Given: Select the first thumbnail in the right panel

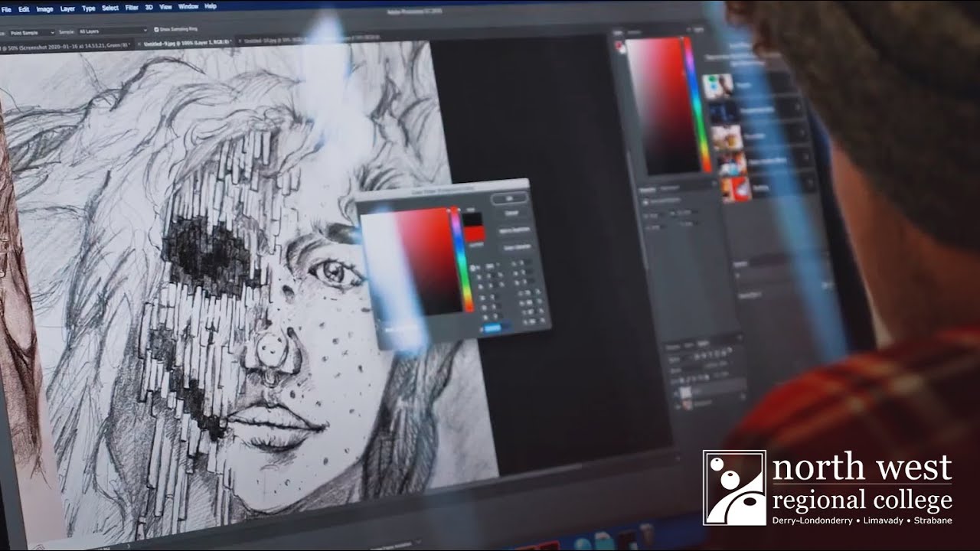Looking at the screenshot, I should tap(717, 86).
